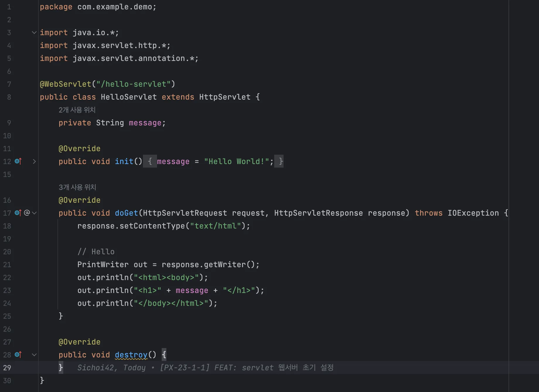Click the Sichoi42 git blame inline annotation
Screen dimensions: 539x392
pyautogui.click(x=205, y=367)
